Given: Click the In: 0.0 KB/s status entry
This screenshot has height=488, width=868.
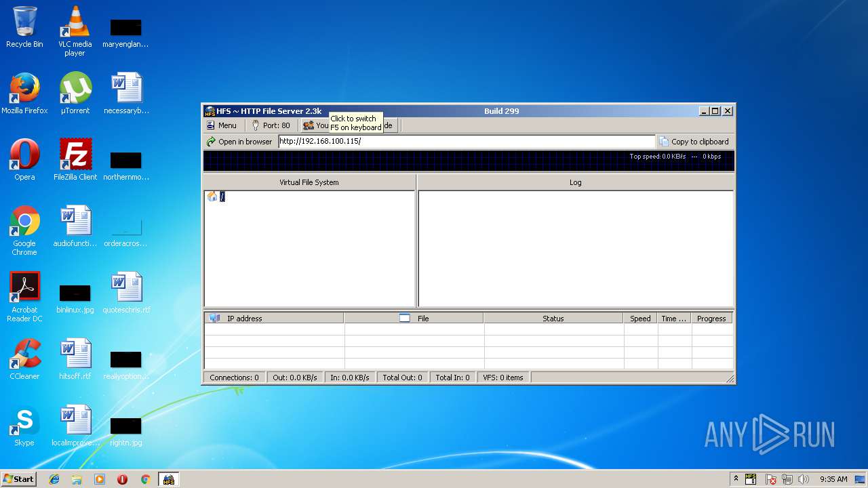Looking at the screenshot, I should point(350,378).
